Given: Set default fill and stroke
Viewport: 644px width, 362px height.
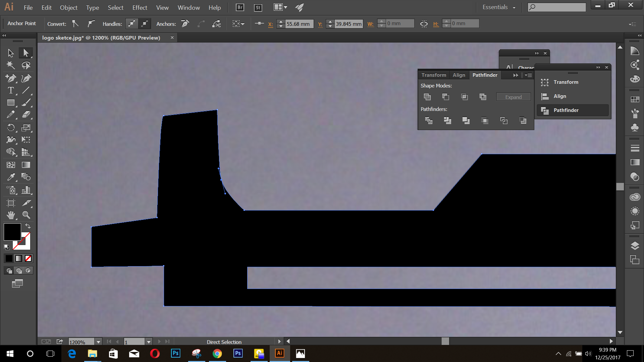Looking at the screenshot, I should pos(6,247).
